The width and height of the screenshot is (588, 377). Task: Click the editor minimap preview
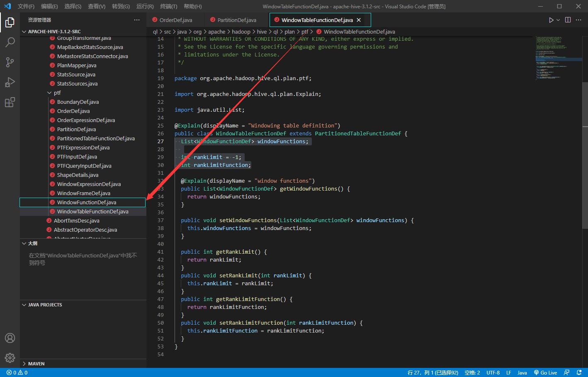coord(558,58)
